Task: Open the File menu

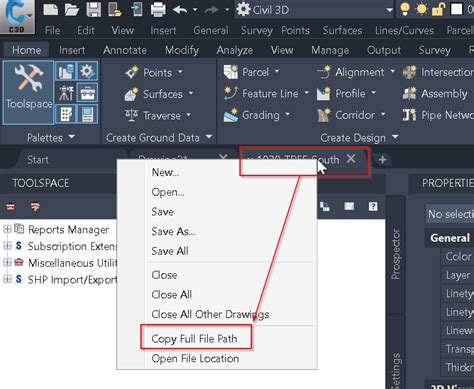Action: 52,31
